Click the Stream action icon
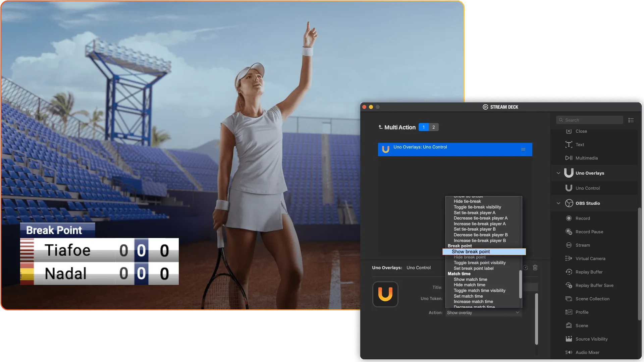Screen dimensions: 644x362 (x=569, y=245)
